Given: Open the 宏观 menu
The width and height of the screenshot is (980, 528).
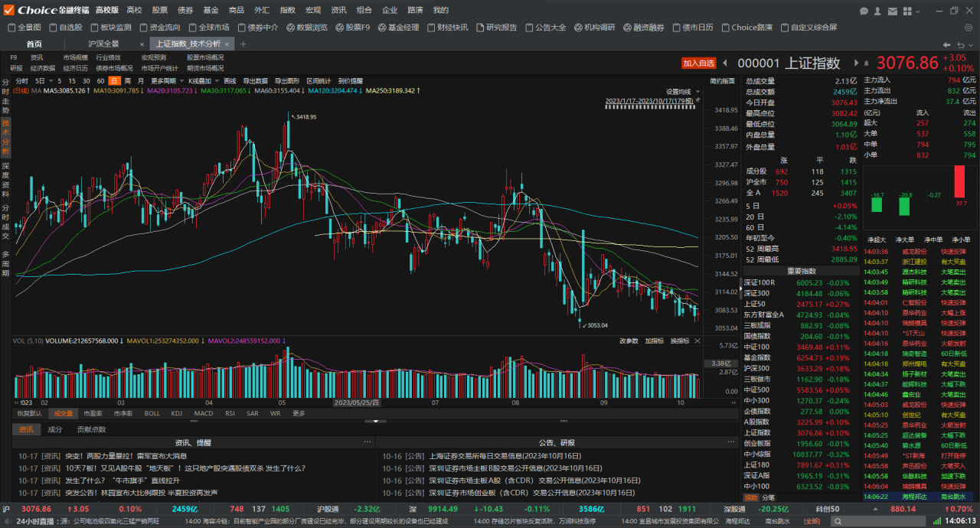Looking at the screenshot, I should tap(312, 10).
